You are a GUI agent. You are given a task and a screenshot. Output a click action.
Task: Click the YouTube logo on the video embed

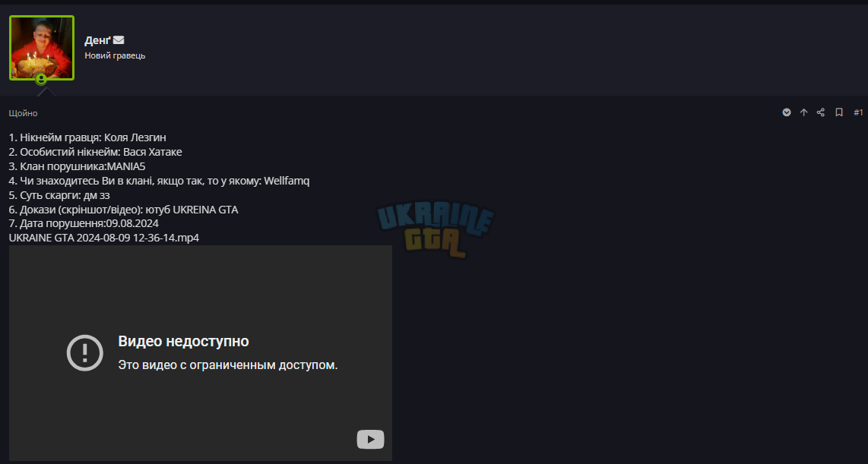coord(370,440)
